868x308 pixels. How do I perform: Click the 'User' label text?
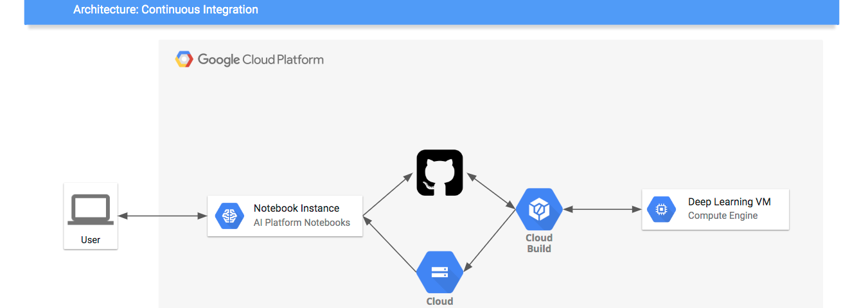91,240
